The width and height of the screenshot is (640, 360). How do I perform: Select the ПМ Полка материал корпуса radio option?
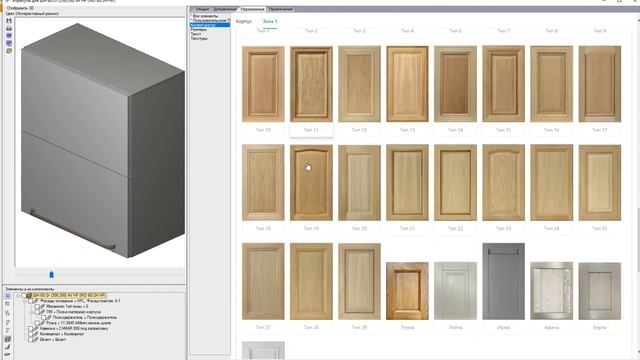coord(37,312)
